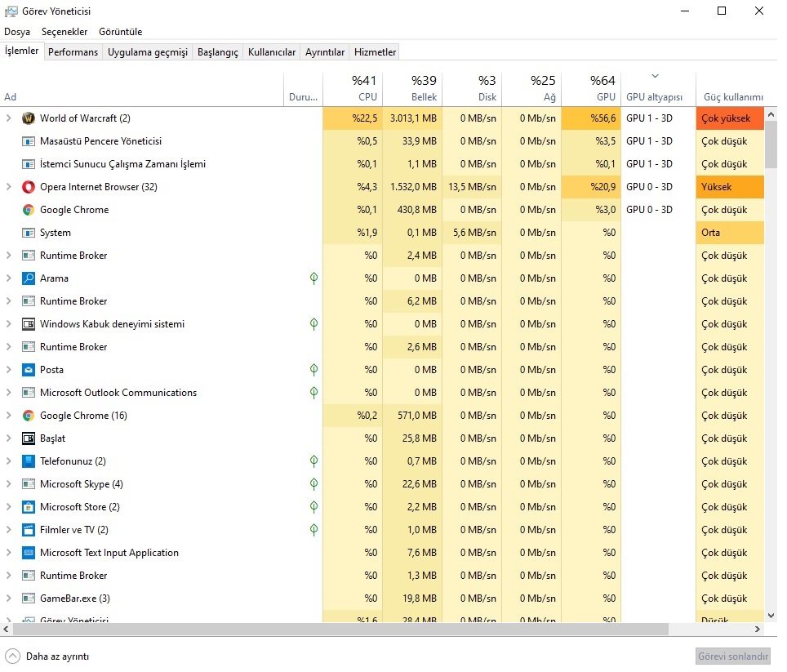Select the 13,5 MB/sn disk value

coord(473,187)
